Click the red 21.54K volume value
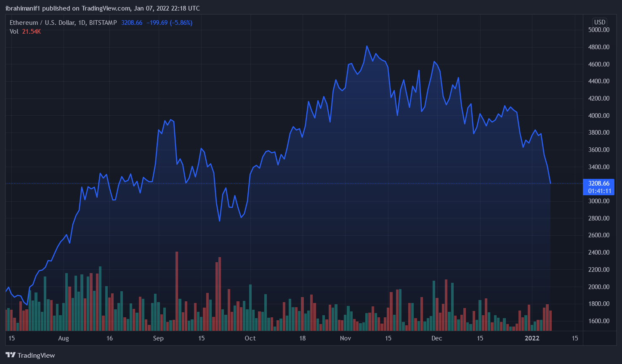This screenshot has height=364, width=622. tap(32, 32)
